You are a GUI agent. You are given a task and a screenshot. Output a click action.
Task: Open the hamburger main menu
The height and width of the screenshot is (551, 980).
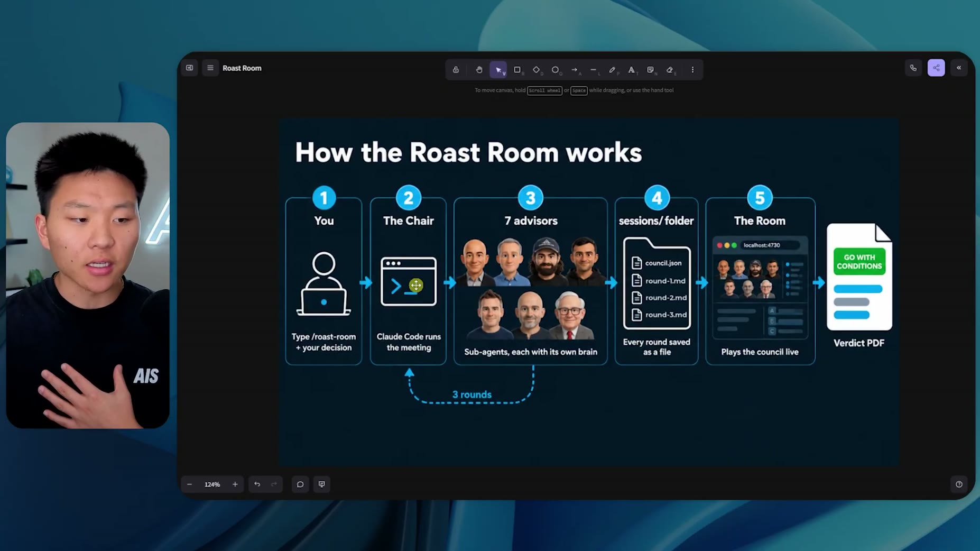pyautogui.click(x=210, y=68)
